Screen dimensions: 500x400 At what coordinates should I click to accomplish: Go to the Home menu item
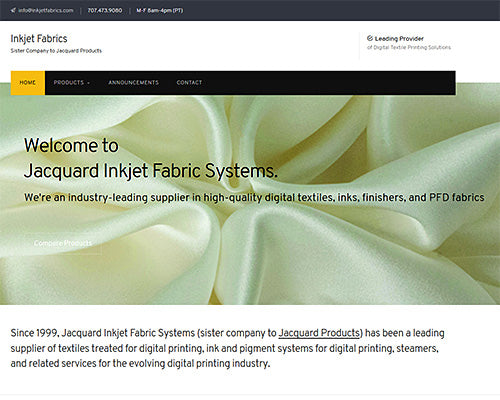[x=28, y=83]
